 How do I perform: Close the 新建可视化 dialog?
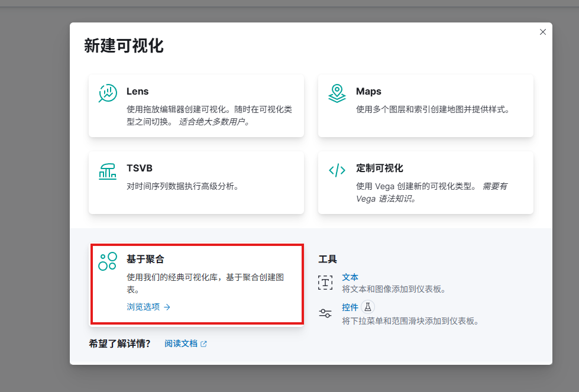coord(543,32)
